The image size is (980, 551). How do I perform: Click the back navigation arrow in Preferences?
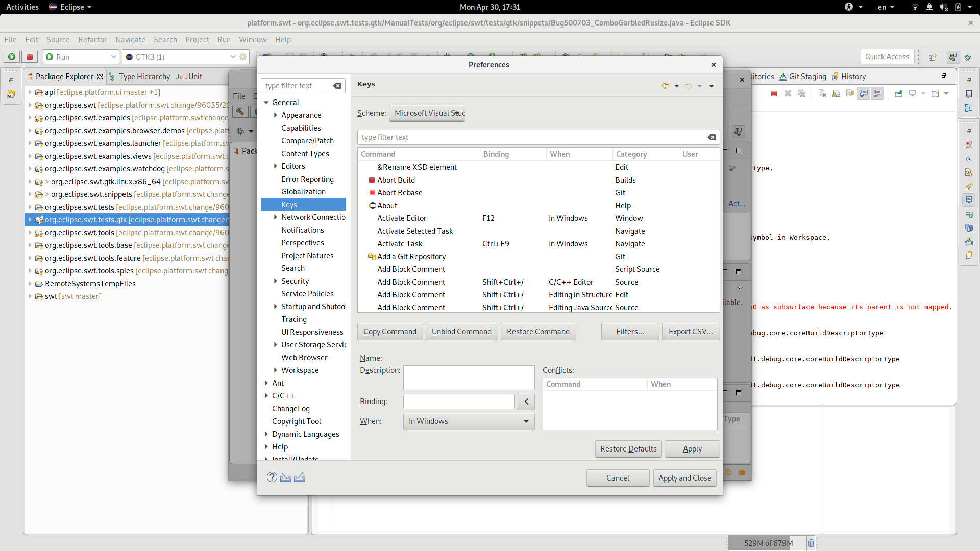pyautogui.click(x=665, y=86)
